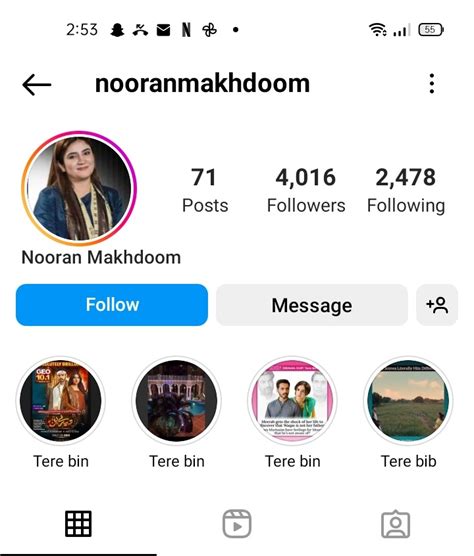Tap the missed call status bar icon
The image size is (474, 556).
click(x=140, y=30)
